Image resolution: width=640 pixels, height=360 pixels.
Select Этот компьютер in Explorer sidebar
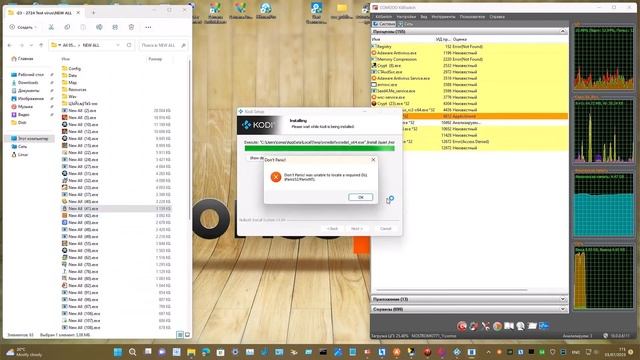(30, 138)
